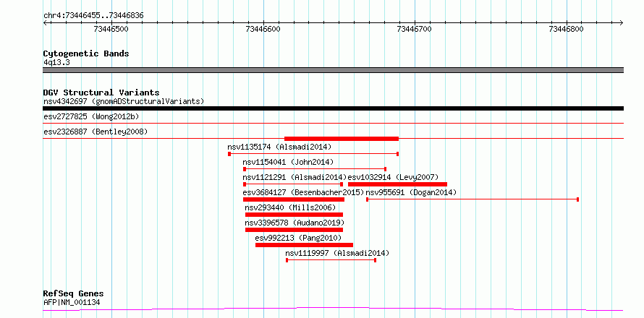This screenshot has width=644, height=318.
Task: Click the RefSeq Genes track title
Action: pyautogui.click(x=73, y=294)
